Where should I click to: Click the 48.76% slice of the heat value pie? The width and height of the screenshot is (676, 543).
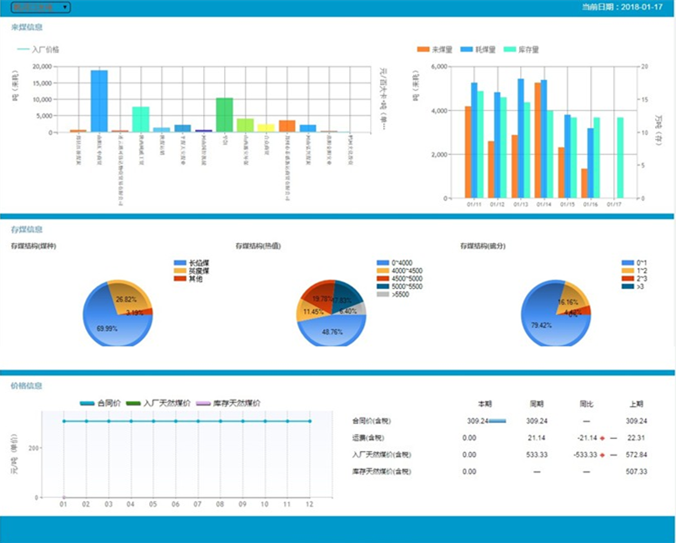click(x=331, y=330)
